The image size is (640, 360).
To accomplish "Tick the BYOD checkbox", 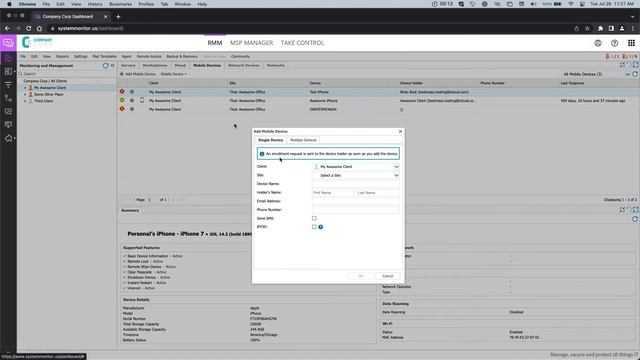I will [x=314, y=227].
